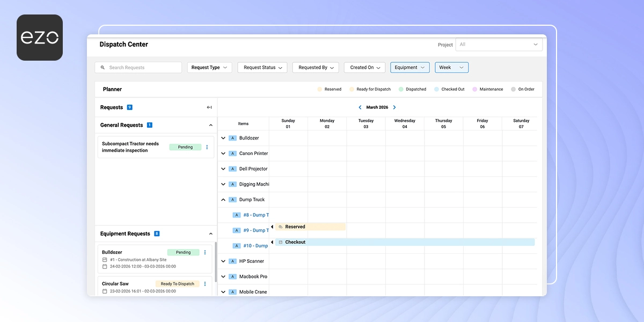Open the Project dropdown showing All

pos(499,45)
